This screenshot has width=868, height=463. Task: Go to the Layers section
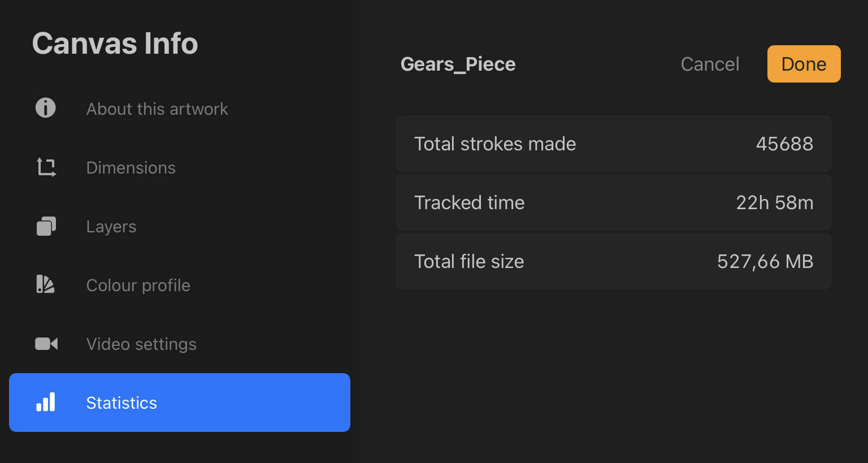[x=111, y=227]
